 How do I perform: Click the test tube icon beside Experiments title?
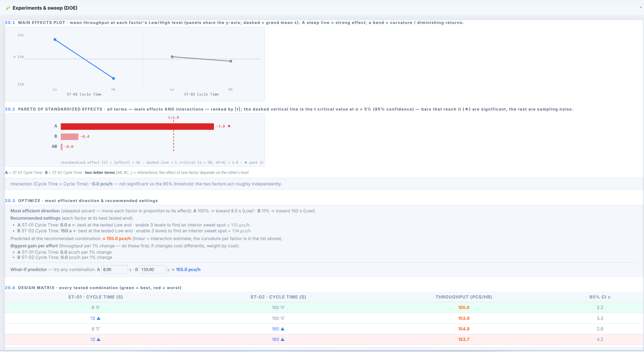8,8
